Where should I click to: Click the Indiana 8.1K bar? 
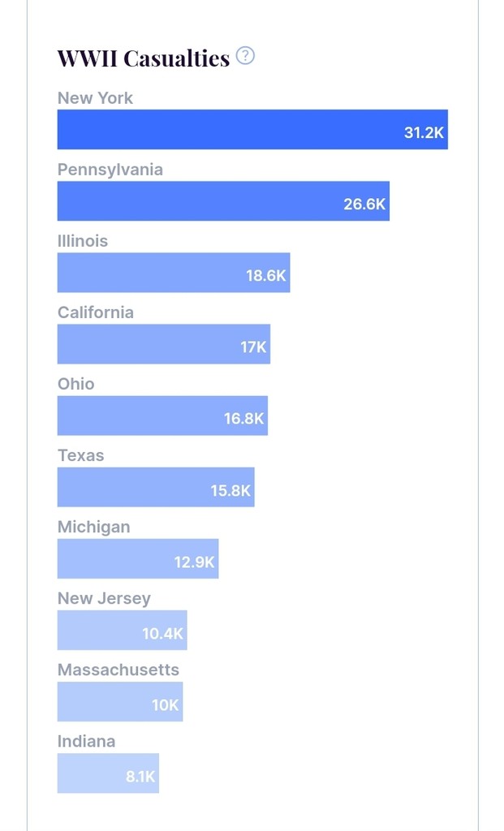point(107,773)
